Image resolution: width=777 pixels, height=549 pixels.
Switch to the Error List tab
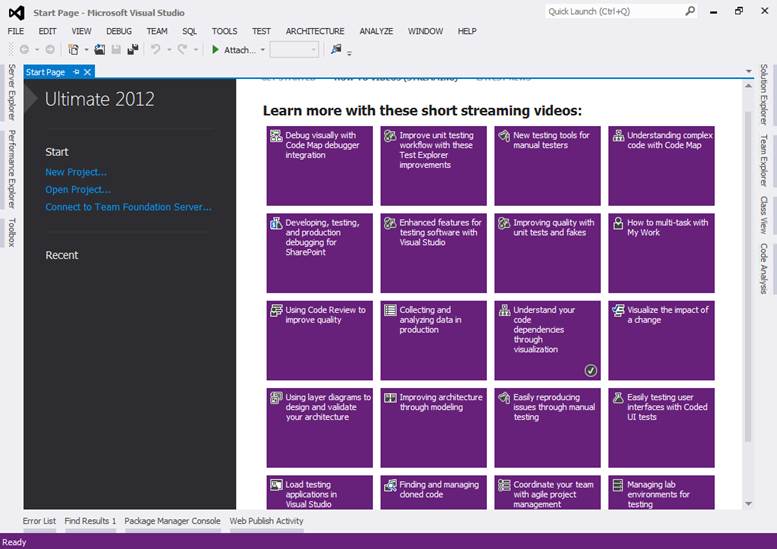tap(39, 521)
